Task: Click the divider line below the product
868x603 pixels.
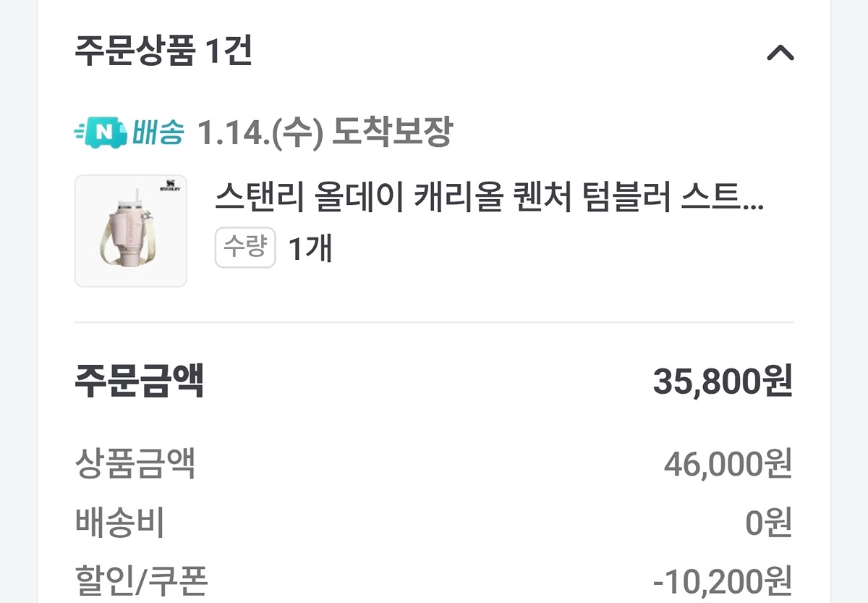Action: (x=434, y=322)
